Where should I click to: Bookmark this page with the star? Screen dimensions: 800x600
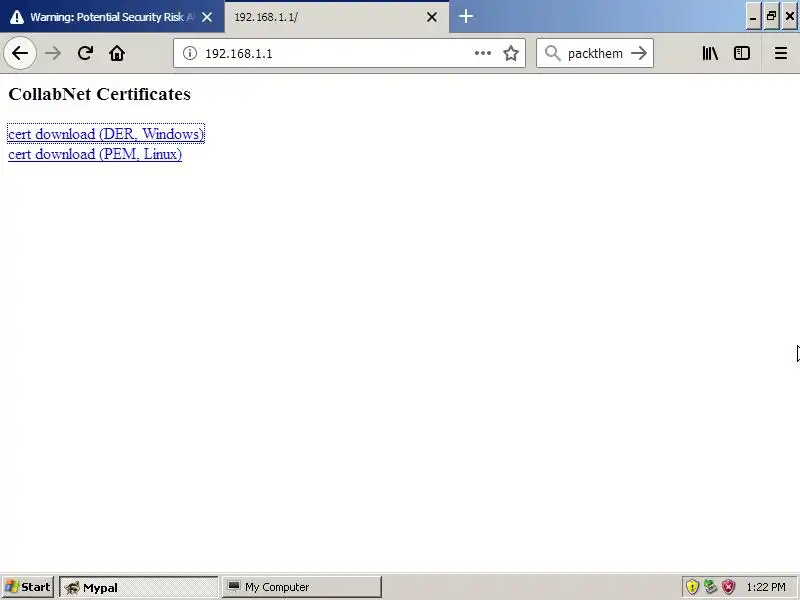tap(511, 53)
